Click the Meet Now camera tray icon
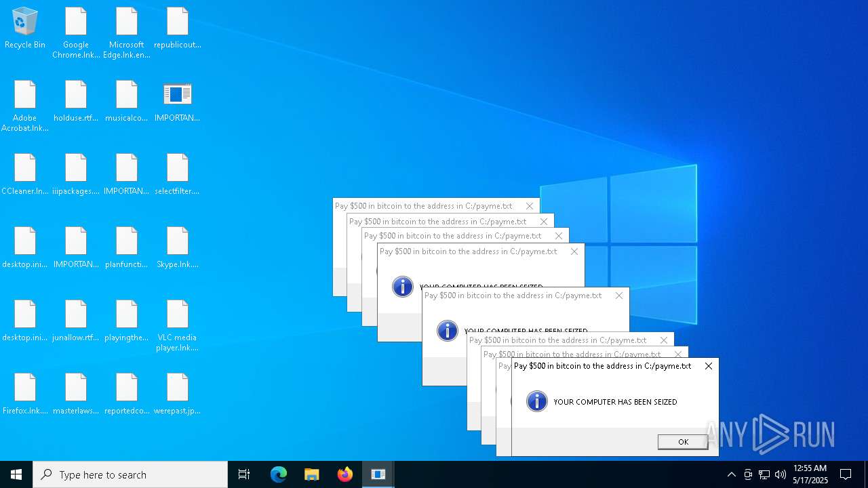Image resolution: width=868 pixels, height=488 pixels. [748, 474]
